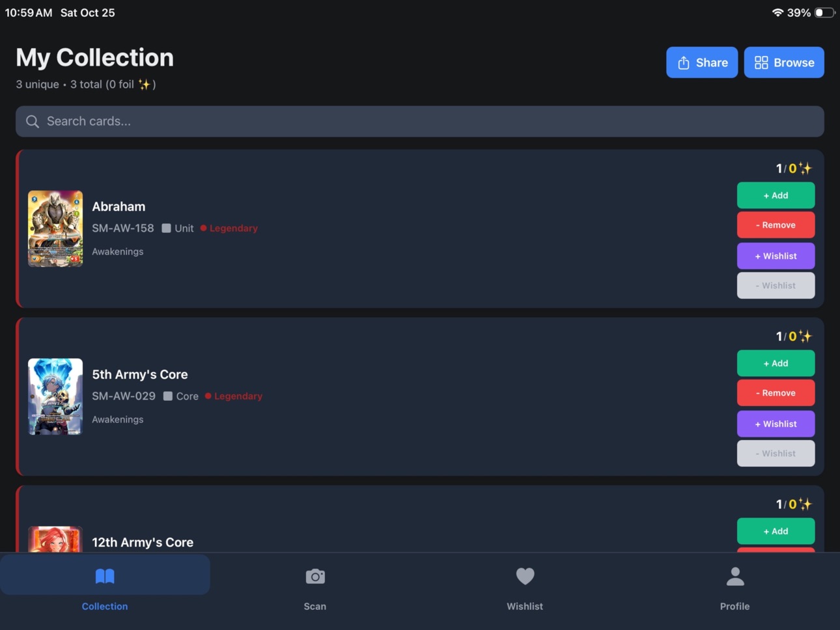Add a copy of Abraham
This screenshot has height=630, width=840.
tap(776, 195)
